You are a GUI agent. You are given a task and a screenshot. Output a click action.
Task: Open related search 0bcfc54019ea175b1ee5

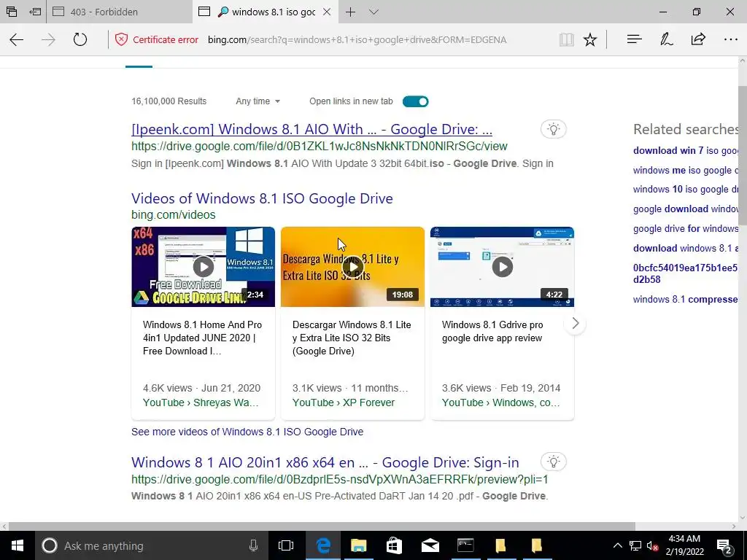(x=686, y=273)
